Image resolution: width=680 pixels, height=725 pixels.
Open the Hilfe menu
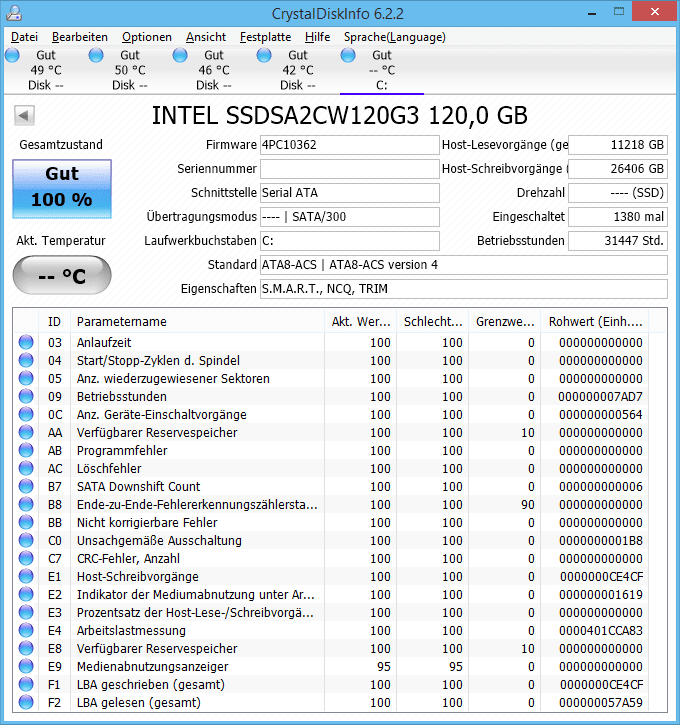[x=318, y=37]
